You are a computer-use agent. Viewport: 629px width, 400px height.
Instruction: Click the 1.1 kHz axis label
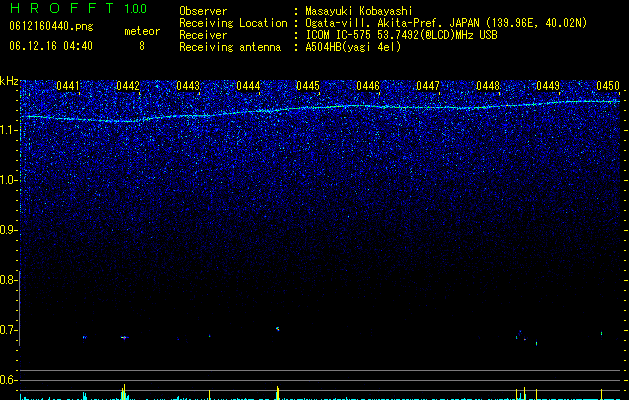8,130
